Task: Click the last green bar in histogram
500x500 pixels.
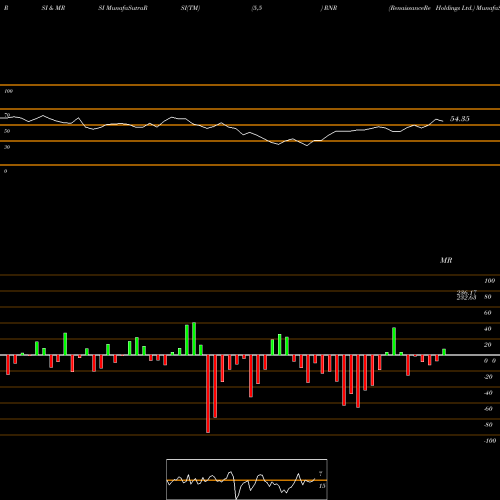Action: (x=444, y=352)
